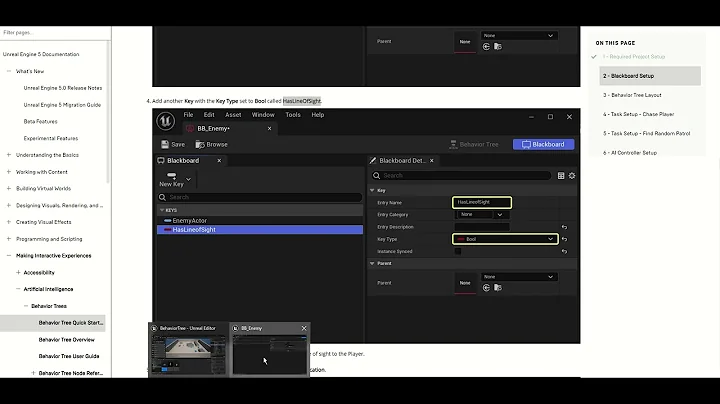Toggle the Instance Synced checkbox
This screenshot has height=404, width=720.
[458, 251]
